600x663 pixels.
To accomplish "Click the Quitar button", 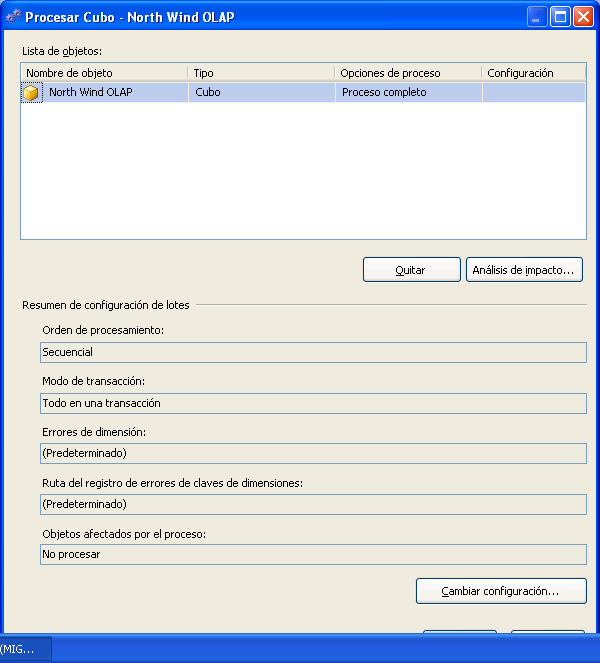I will click(x=411, y=270).
